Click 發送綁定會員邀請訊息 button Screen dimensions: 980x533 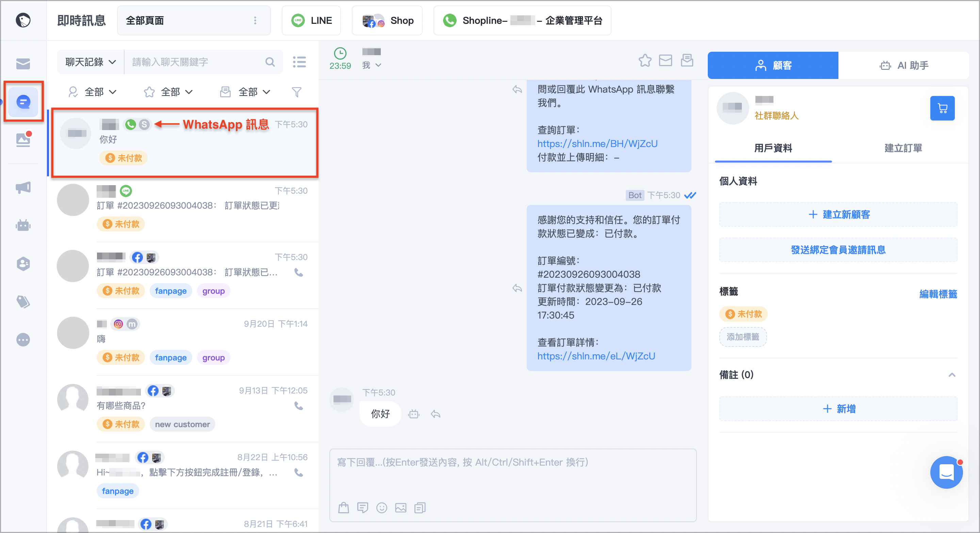tap(838, 250)
